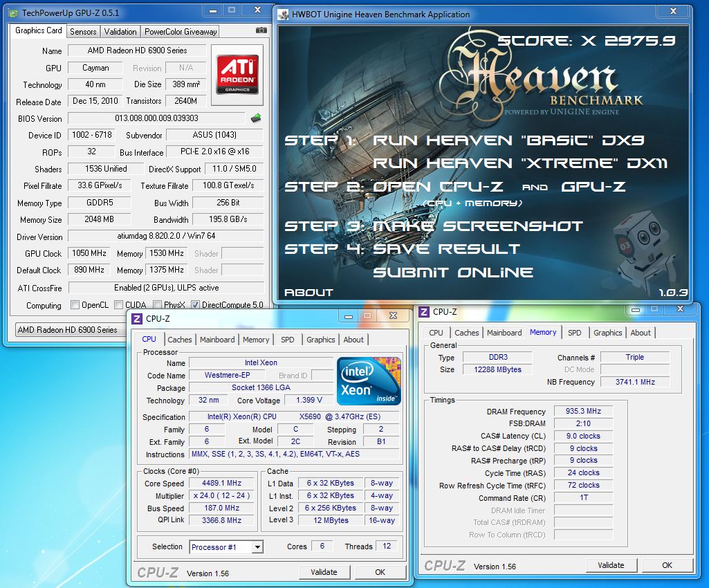709x588 pixels.
Task: Open Caches tab in Memory CPU-Z window
Action: [467, 333]
